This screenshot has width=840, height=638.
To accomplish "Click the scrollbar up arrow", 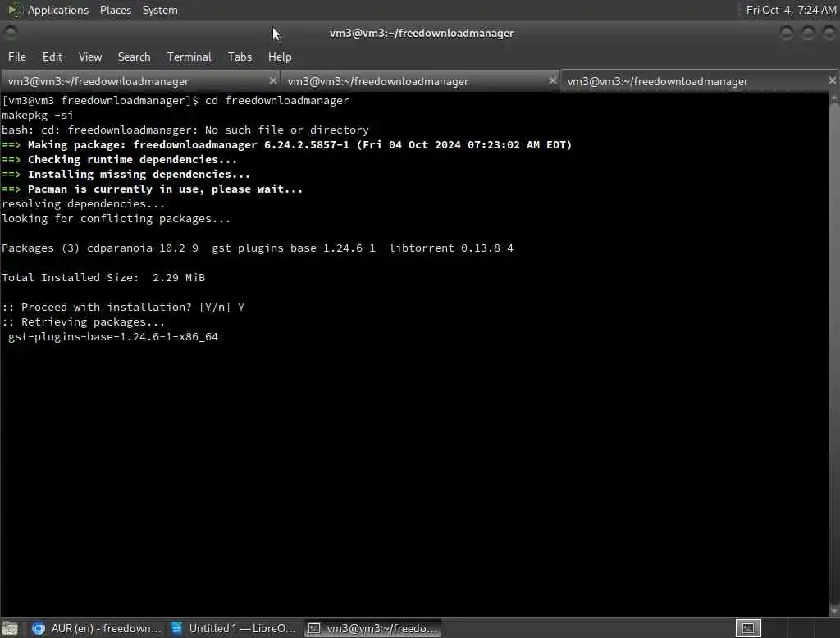I will (834, 98).
